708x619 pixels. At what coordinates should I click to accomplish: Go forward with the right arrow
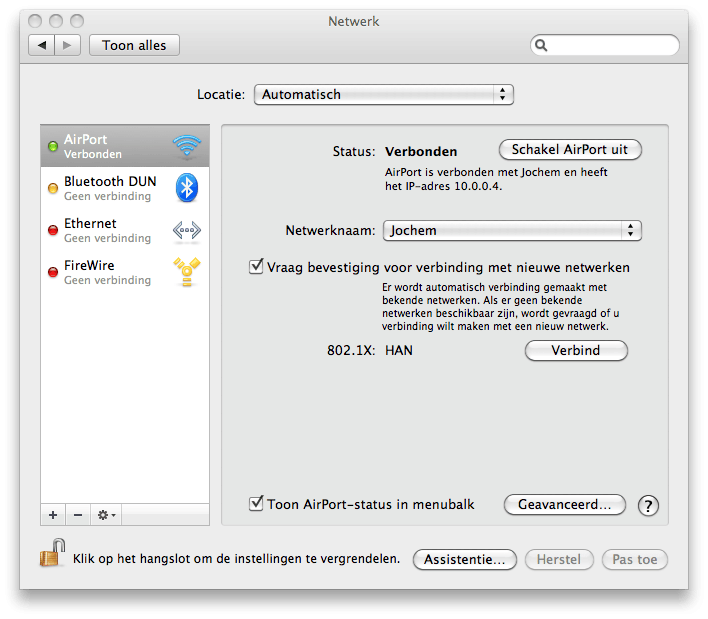(x=67, y=45)
